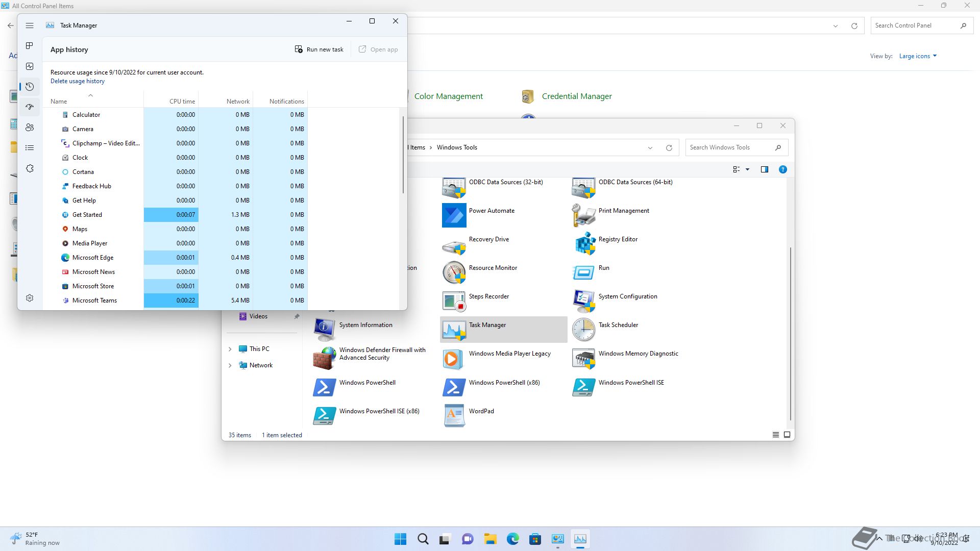The image size is (980, 551).
Task: Open the Services page icon in Task Manager
Action: tap(30, 168)
